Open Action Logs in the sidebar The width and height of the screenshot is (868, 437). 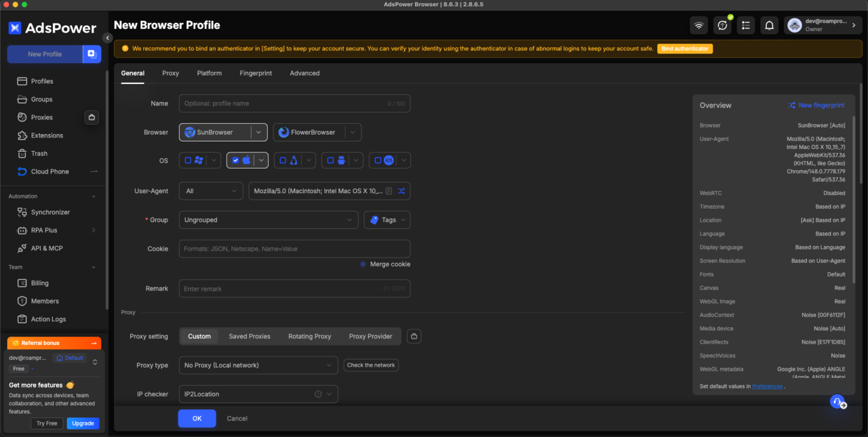(48, 319)
